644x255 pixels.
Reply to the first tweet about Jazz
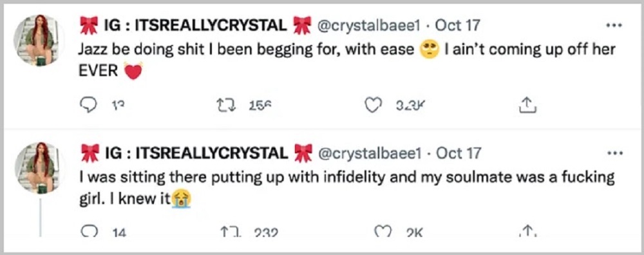87,106
